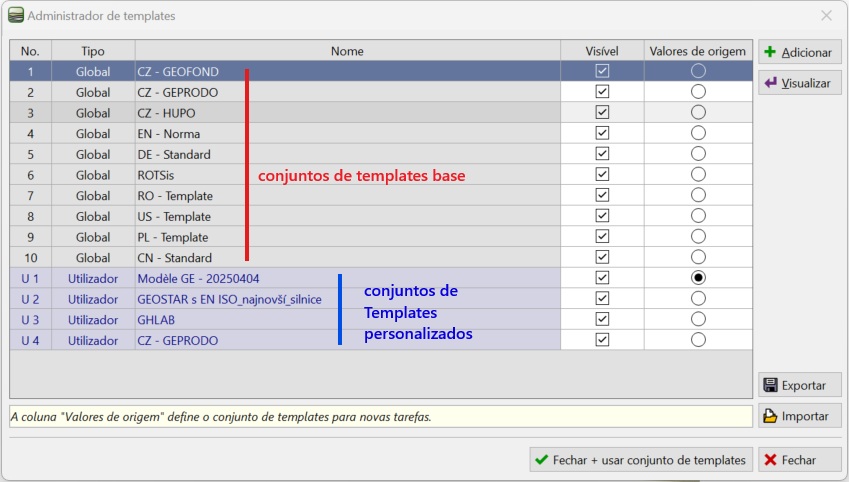849x482 pixels.
Task: Uncheck Visível for EN - Norma
Action: [602, 133]
